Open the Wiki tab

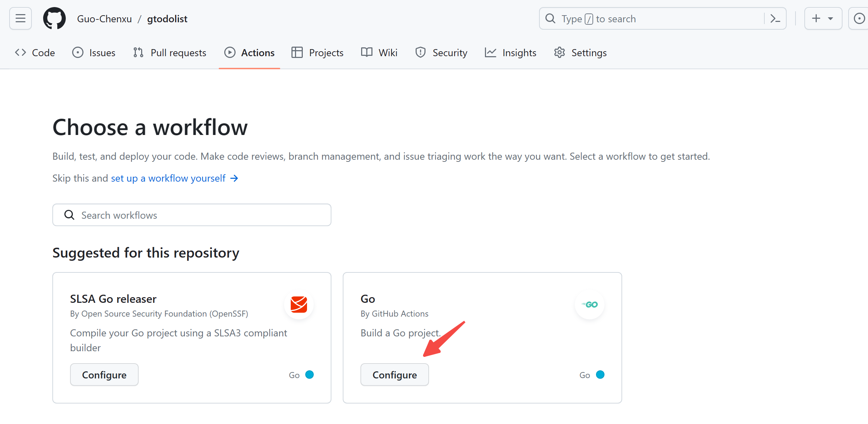point(379,53)
